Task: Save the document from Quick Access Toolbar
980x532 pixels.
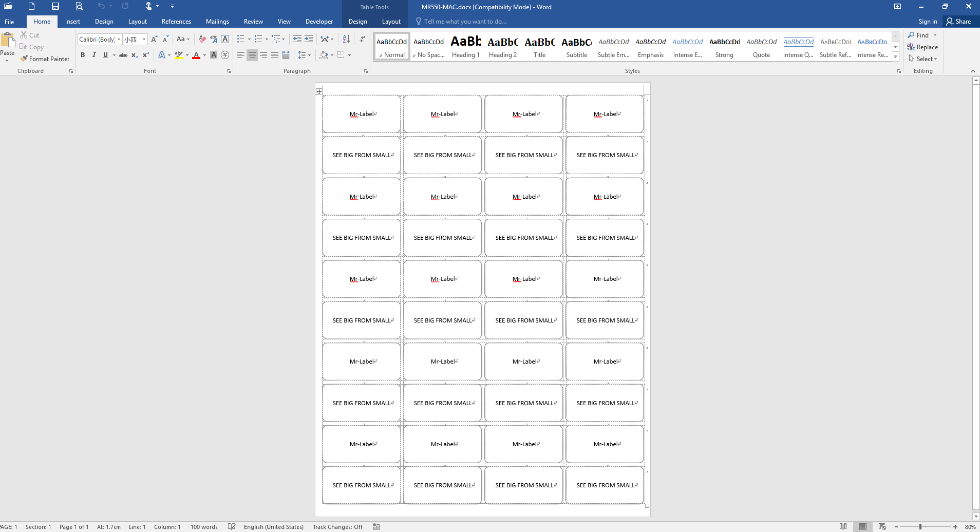Action: (x=55, y=7)
